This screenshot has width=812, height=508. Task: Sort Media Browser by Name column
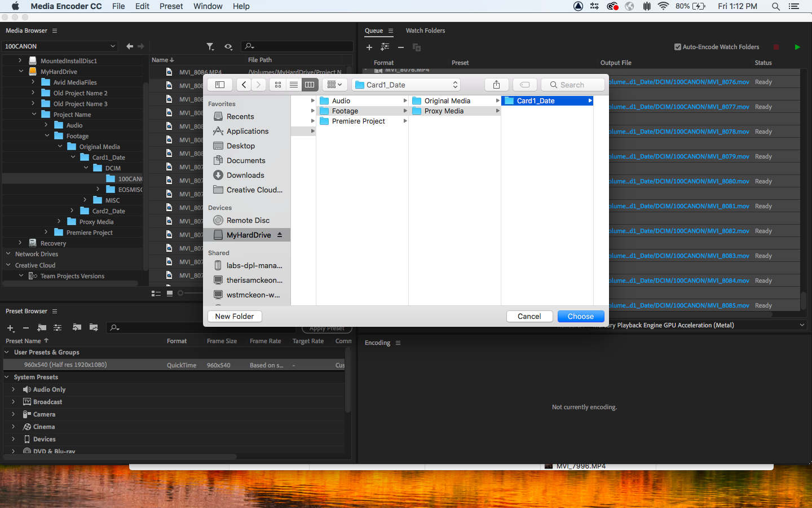pyautogui.click(x=163, y=60)
